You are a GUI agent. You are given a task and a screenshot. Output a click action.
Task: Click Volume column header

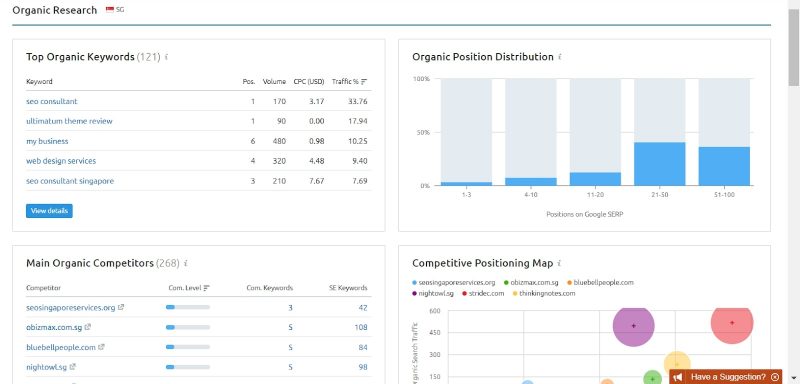(x=274, y=82)
